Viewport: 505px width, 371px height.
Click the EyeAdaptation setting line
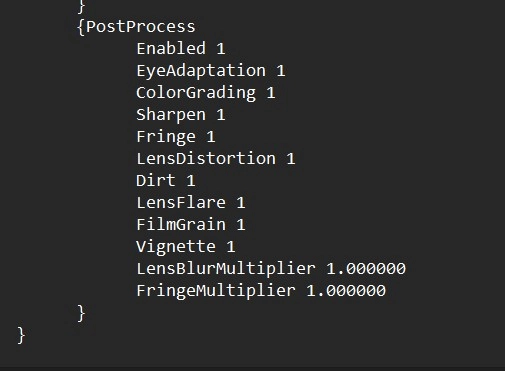click(211, 71)
